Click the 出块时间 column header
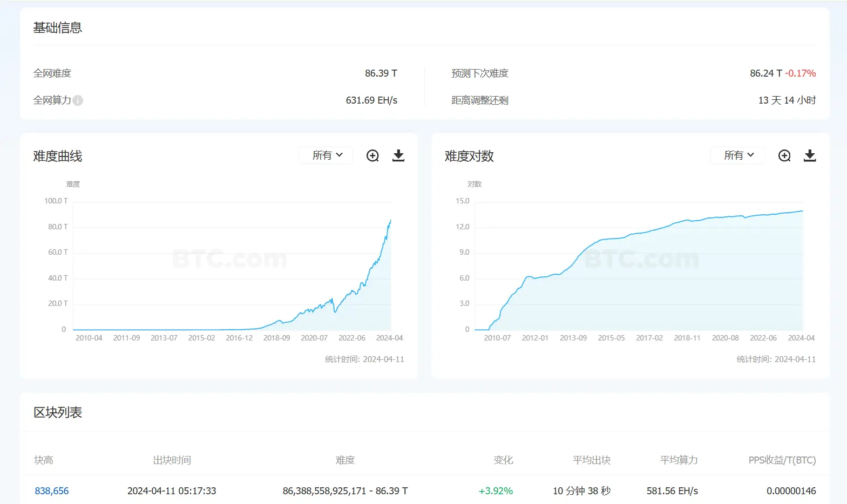This screenshot has width=847, height=504. [x=172, y=460]
